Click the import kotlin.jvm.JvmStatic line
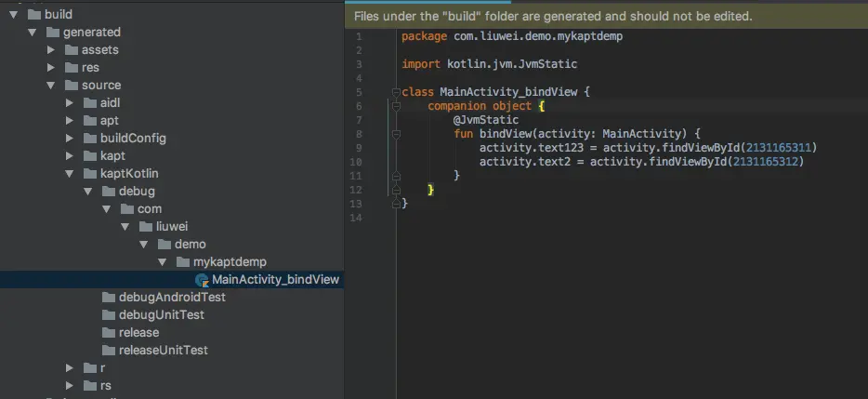This screenshot has height=399, width=868. tap(490, 64)
